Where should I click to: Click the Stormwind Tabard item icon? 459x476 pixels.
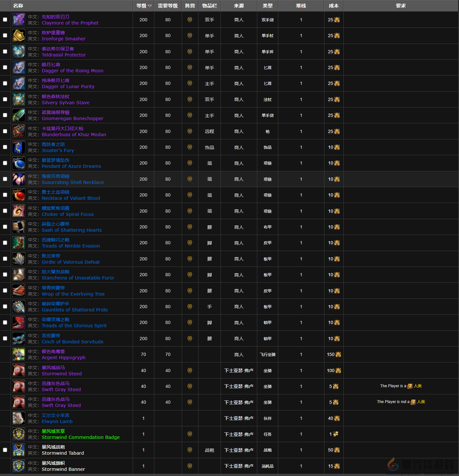19,450
